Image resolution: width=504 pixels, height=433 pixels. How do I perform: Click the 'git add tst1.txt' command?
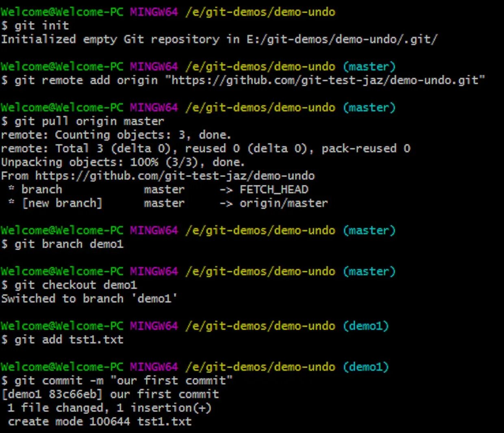click(x=62, y=339)
